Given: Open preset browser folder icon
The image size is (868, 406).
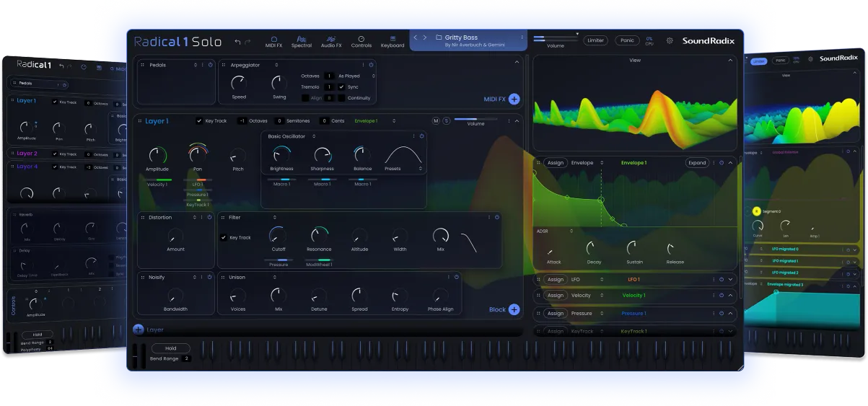Looking at the screenshot, I should pos(439,37).
